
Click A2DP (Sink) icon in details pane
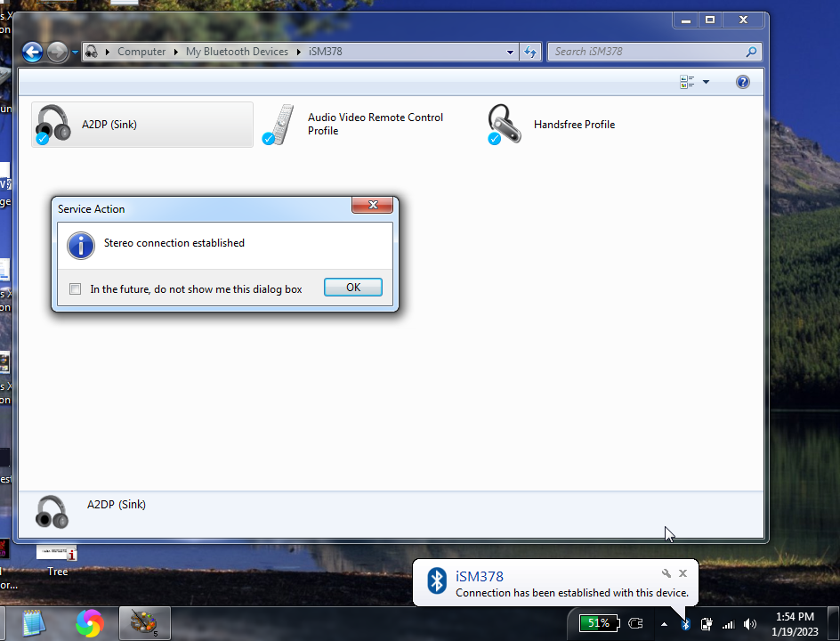[x=52, y=512]
